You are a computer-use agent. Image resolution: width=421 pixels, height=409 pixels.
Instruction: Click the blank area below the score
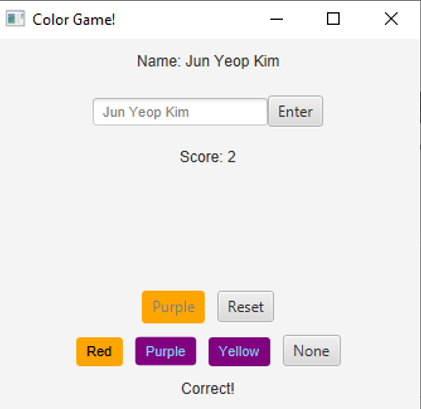point(208,227)
